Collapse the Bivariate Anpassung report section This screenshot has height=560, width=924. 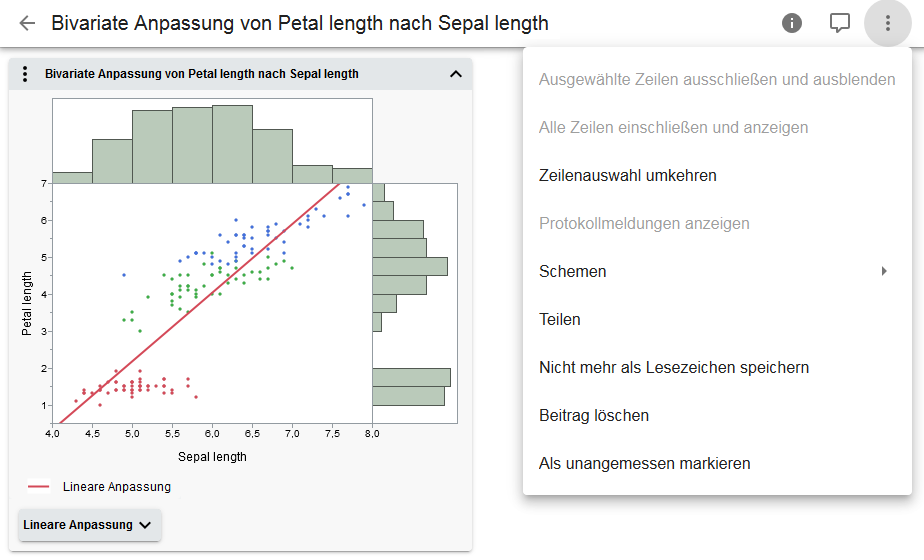(456, 74)
